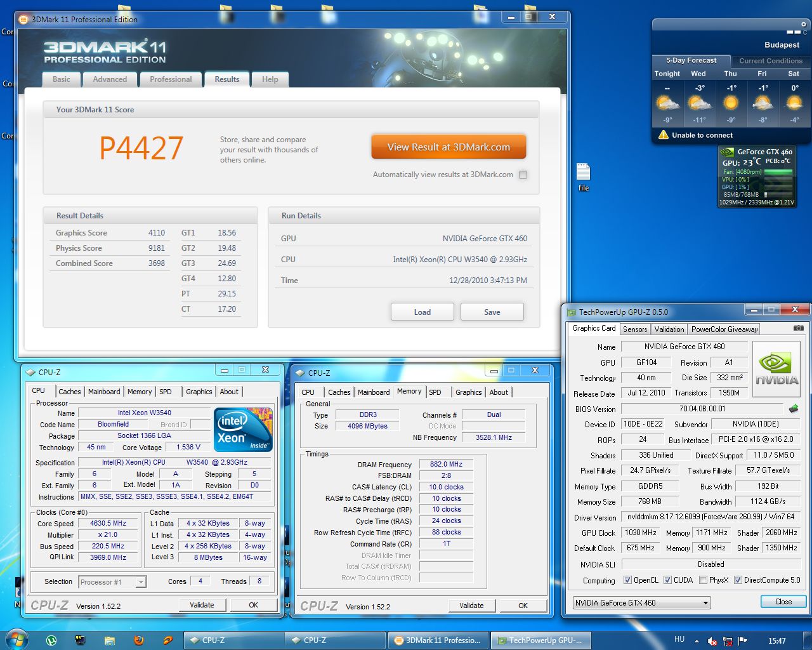Click the Fri weather forecast icon
812x650 pixels.
pos(762,103)
